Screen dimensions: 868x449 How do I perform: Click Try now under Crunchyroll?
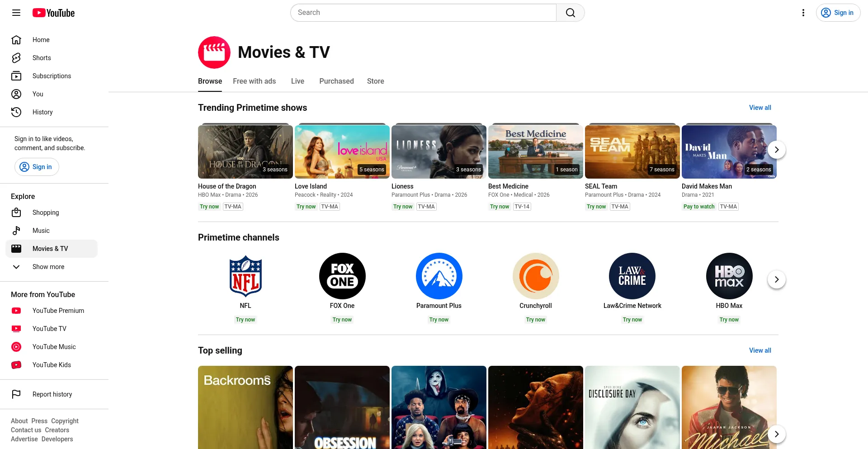coord(536,320)
